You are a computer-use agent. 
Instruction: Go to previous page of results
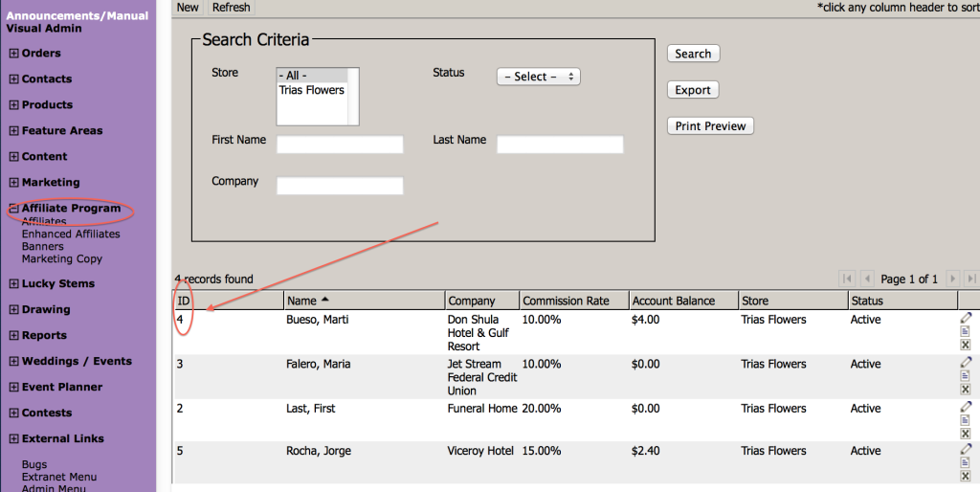coord(867,279)
